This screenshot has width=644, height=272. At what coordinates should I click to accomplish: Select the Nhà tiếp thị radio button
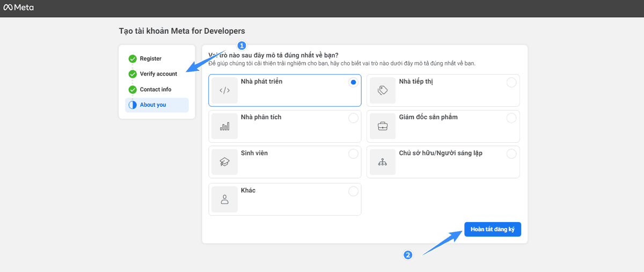511,82
